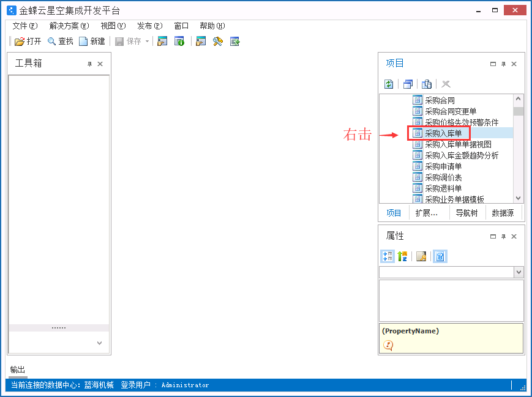Screen dimensions: 532x397
Task: Close the 工具箱 panel
Action: [100, 64]
